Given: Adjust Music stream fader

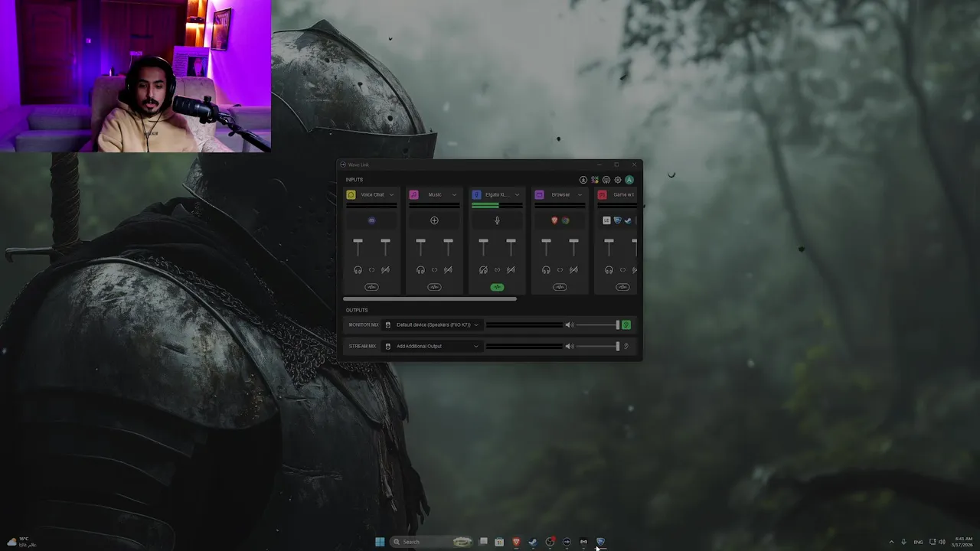Looking at the screenshot, I should (448, 242).
